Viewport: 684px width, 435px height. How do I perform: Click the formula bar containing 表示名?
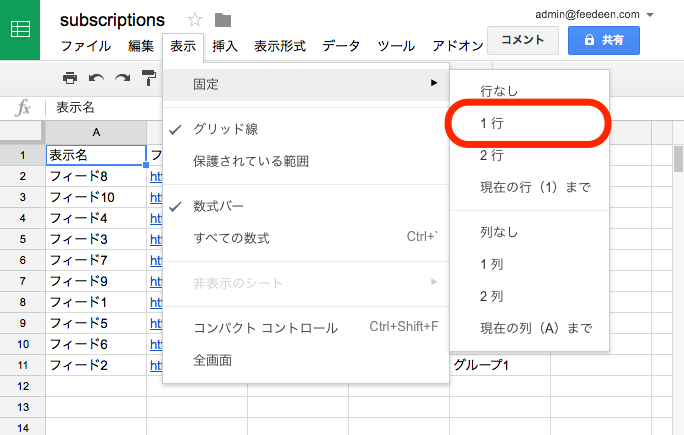(x=105, y=107)
